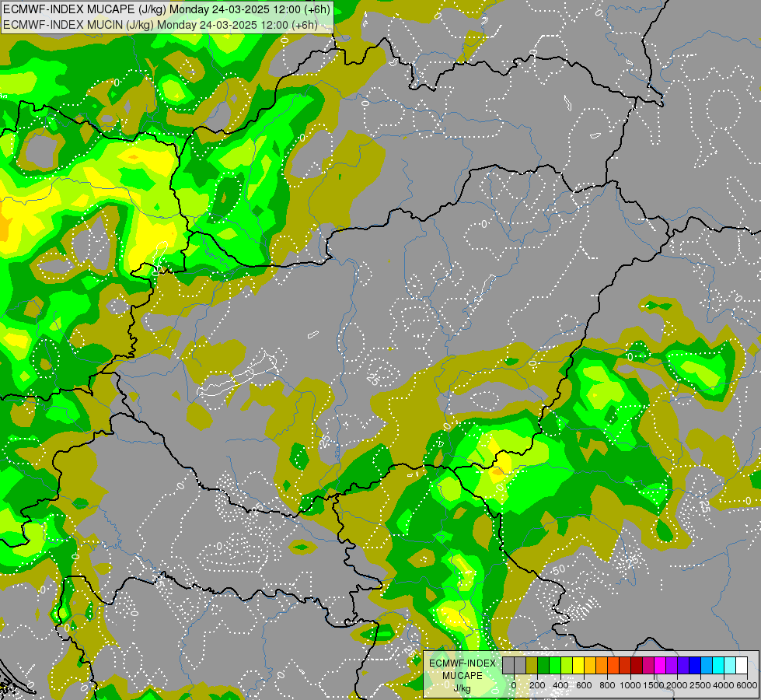
Task: Select the purple legend swatch before 2000
Action: pos(672,666)
